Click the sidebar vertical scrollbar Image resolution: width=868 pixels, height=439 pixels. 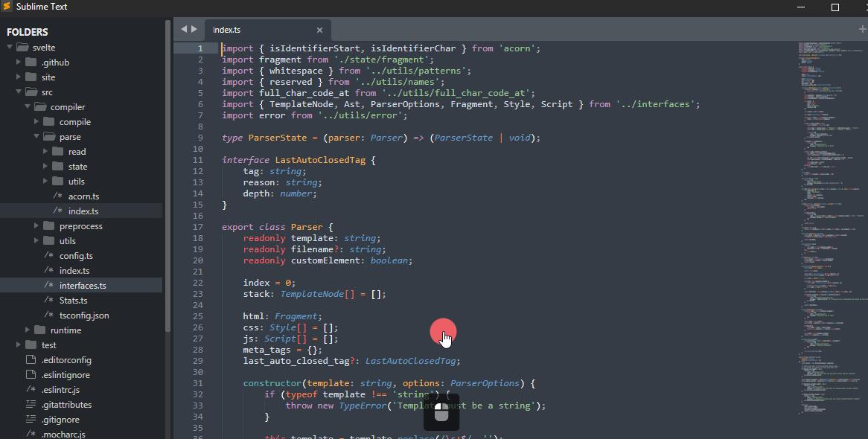(167, 176)
